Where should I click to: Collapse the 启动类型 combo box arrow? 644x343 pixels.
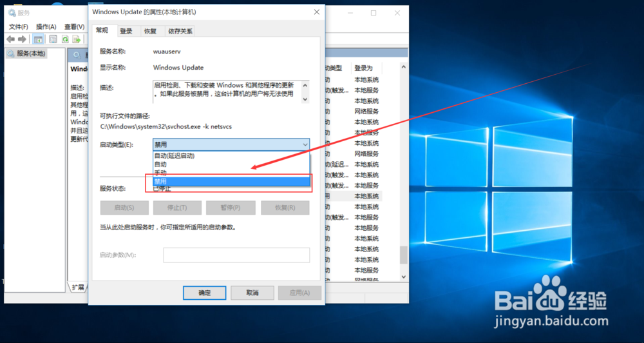305,144
